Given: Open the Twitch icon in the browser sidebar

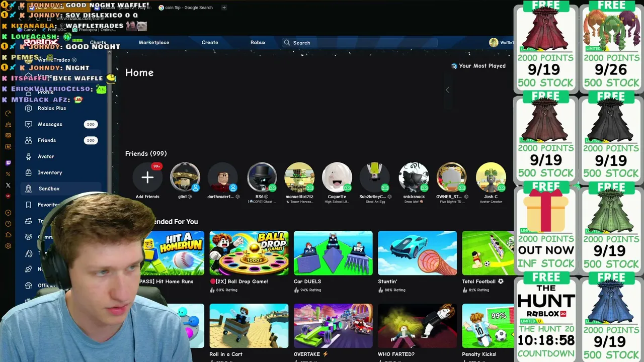Looking at the screenshot, I should pyautogui.click(x=8, y=163).
